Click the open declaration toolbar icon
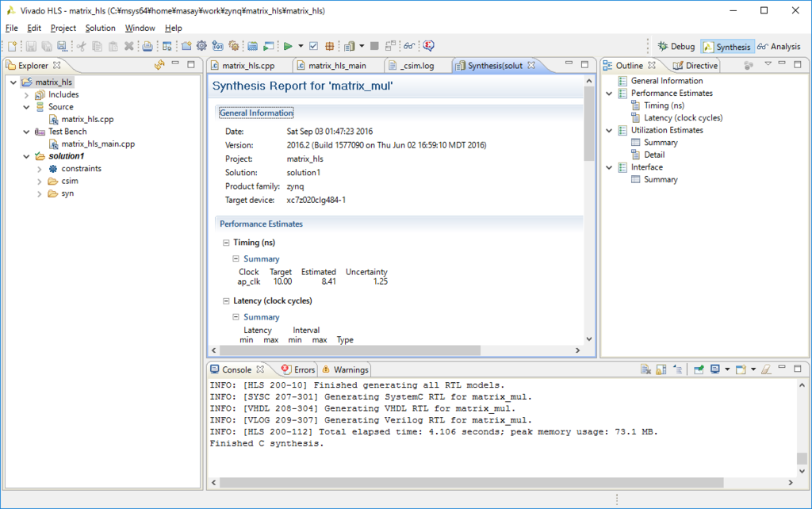 tap(167, 46)
